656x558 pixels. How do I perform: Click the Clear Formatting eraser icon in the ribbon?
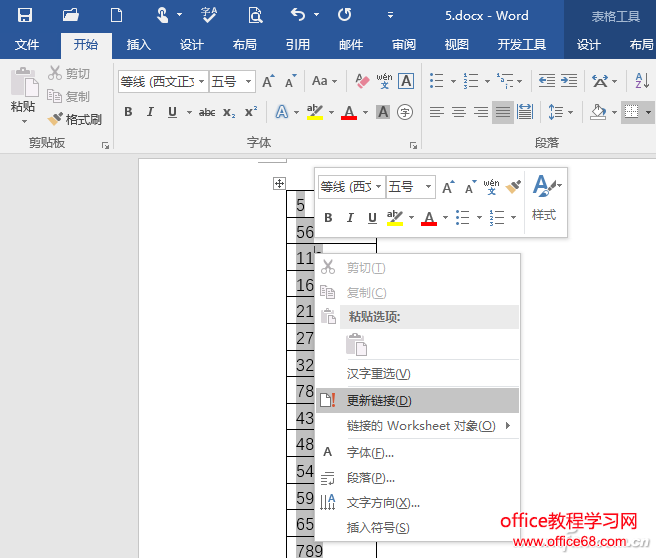(x=362, y=81)
